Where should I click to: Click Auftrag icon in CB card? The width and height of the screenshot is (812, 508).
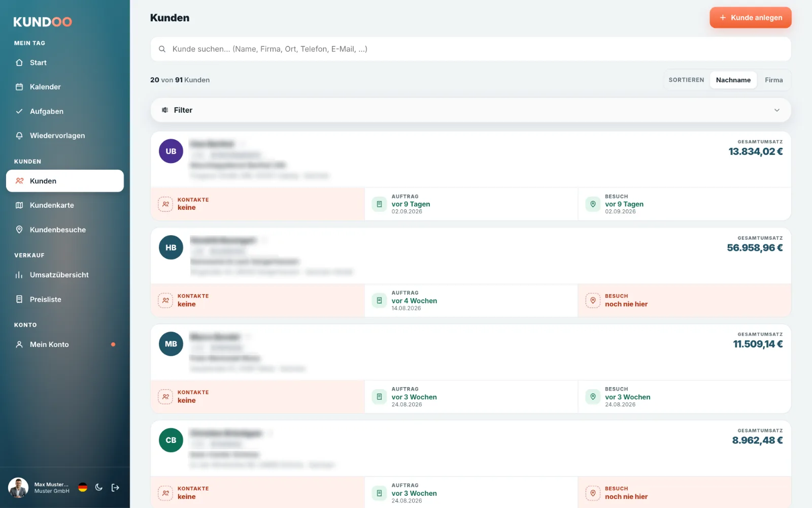379,493
